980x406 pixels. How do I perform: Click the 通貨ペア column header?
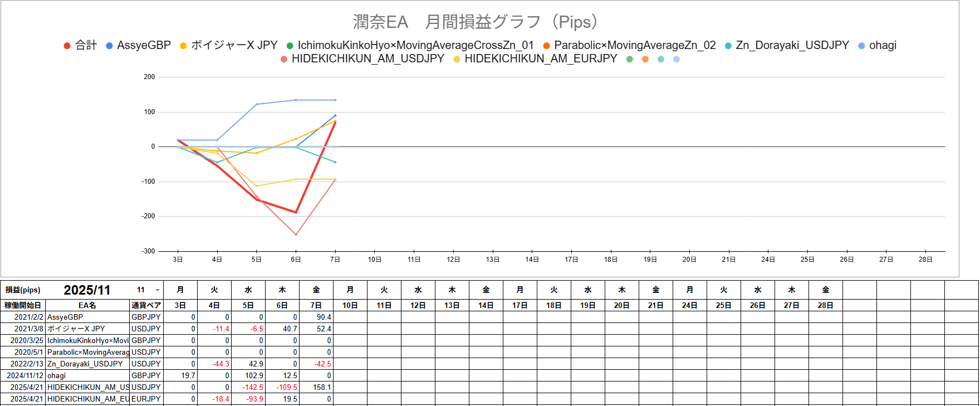click(146, 305)
